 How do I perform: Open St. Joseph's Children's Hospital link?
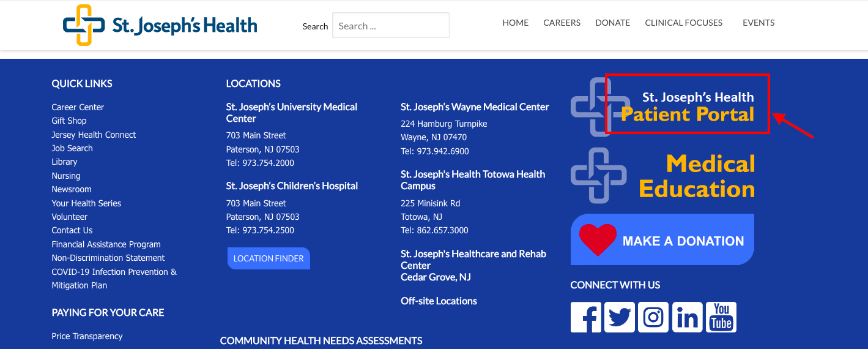tap(292, 186)
